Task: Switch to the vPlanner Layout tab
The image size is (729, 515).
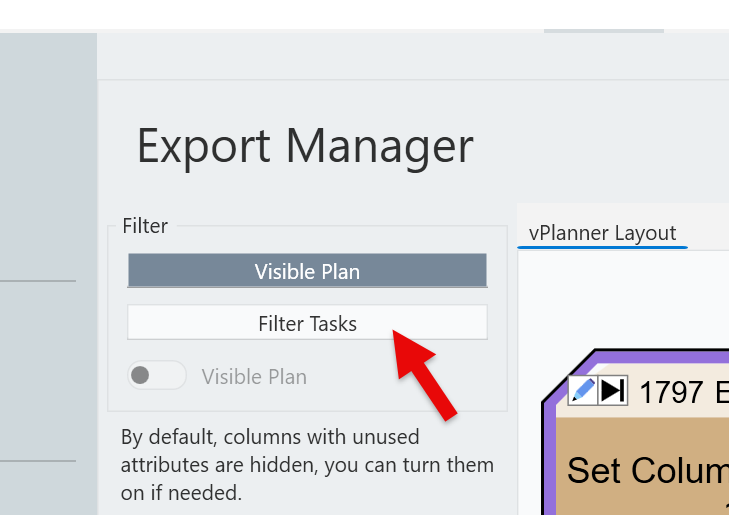Action: coord(603,233)
